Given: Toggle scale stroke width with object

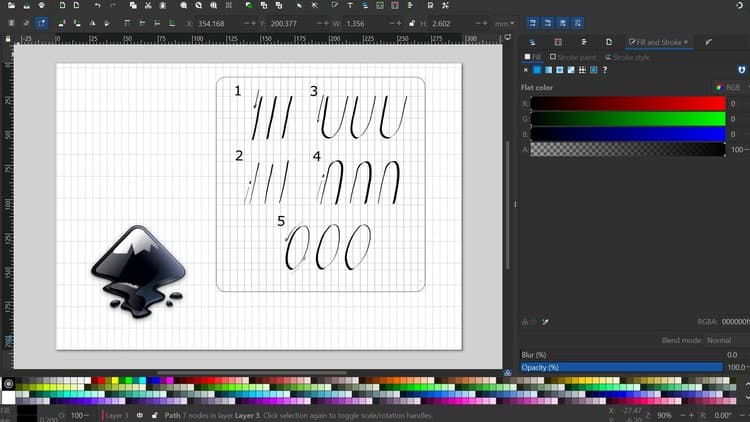Looking at the screenshot, I should 532,23.
